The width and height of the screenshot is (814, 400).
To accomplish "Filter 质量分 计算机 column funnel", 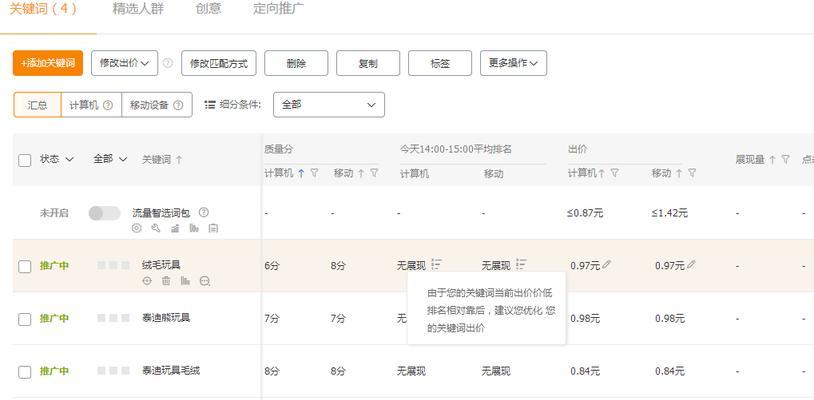I will pyautogui.click(x=314, y=173).
